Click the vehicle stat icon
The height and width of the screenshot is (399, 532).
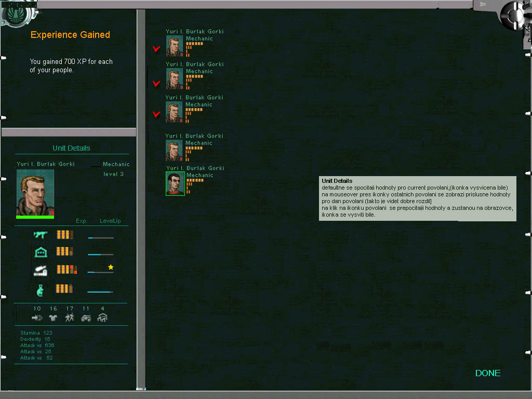click(x=86, y=318)
